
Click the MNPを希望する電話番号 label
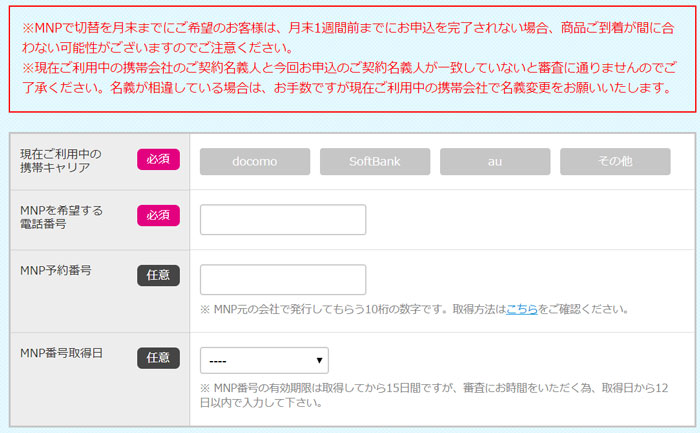62,217
